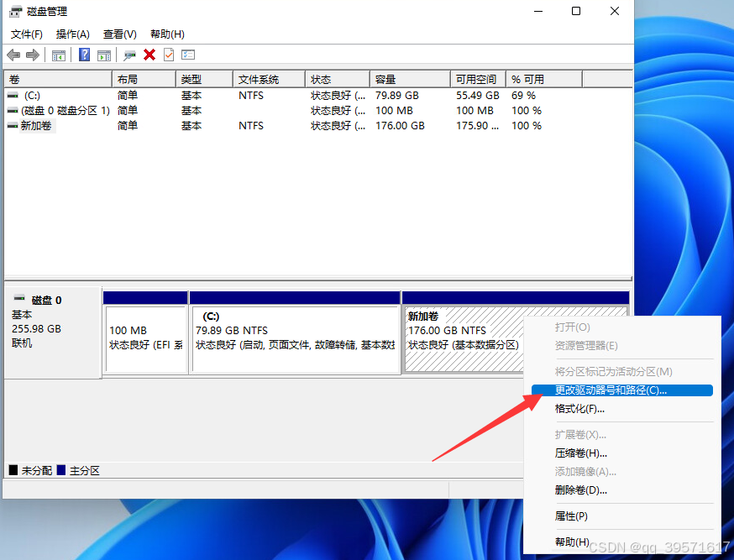Image resolution: width=734 pixels, height=560 pixels.
Task: Click the drive icon beside 新加卷 row
Action: [x=13, y=126]
